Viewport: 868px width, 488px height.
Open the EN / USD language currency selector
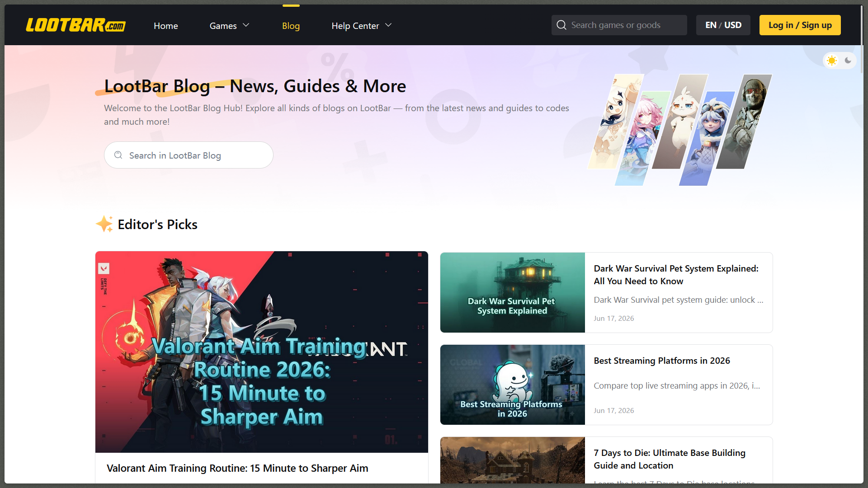tap(723, 25)
